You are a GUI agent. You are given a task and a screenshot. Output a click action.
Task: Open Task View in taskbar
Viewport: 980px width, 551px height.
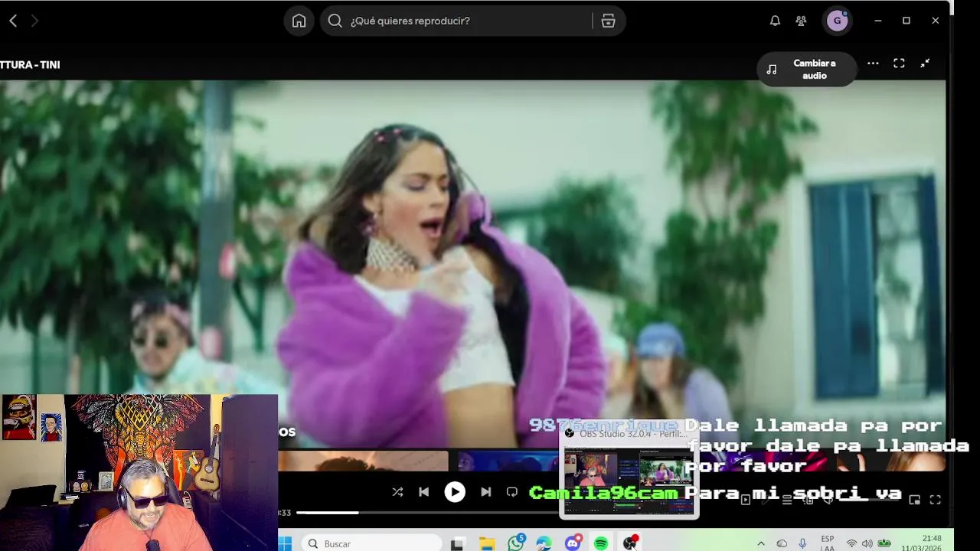pyautogui.click(x=457, y=544)
